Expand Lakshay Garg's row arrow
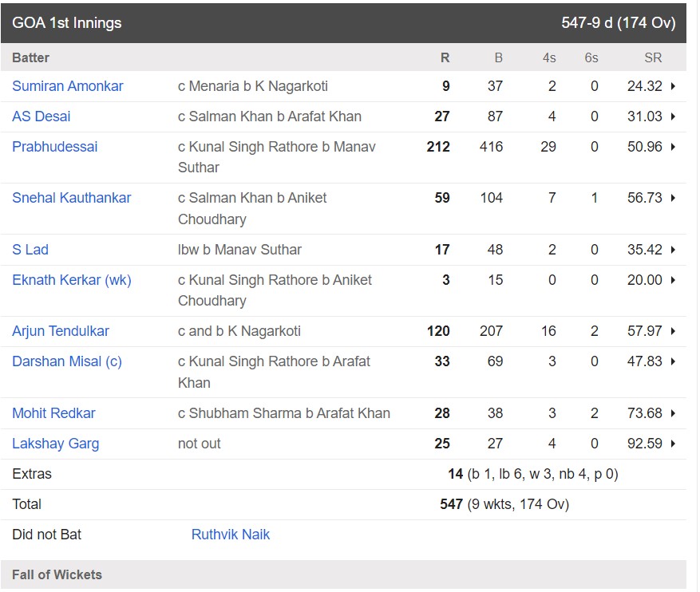The height and width of the screenshot is (592, 700). point(673,444)
